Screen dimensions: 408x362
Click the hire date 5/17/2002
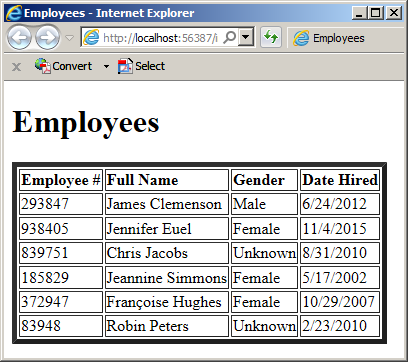340,277
